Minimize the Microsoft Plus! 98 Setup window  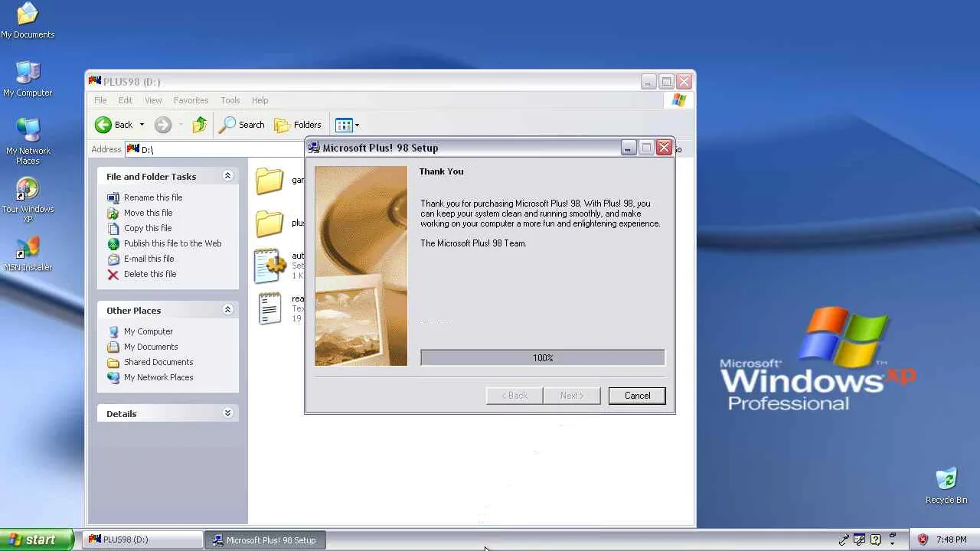click(628, 148)
